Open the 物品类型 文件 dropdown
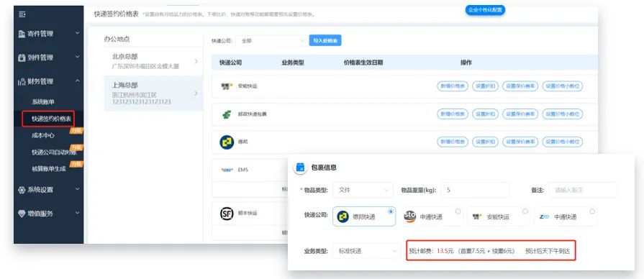The image size is (644, 279). (363, 191)
